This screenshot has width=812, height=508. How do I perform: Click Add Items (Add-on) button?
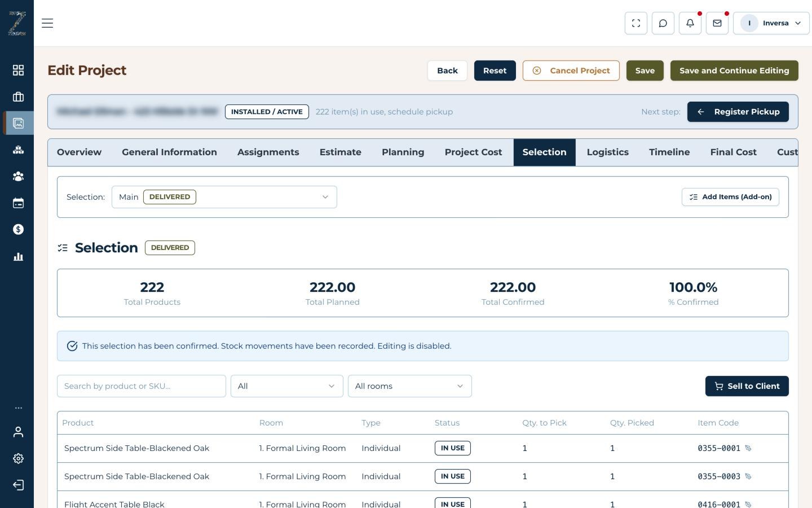click(730, 197)
